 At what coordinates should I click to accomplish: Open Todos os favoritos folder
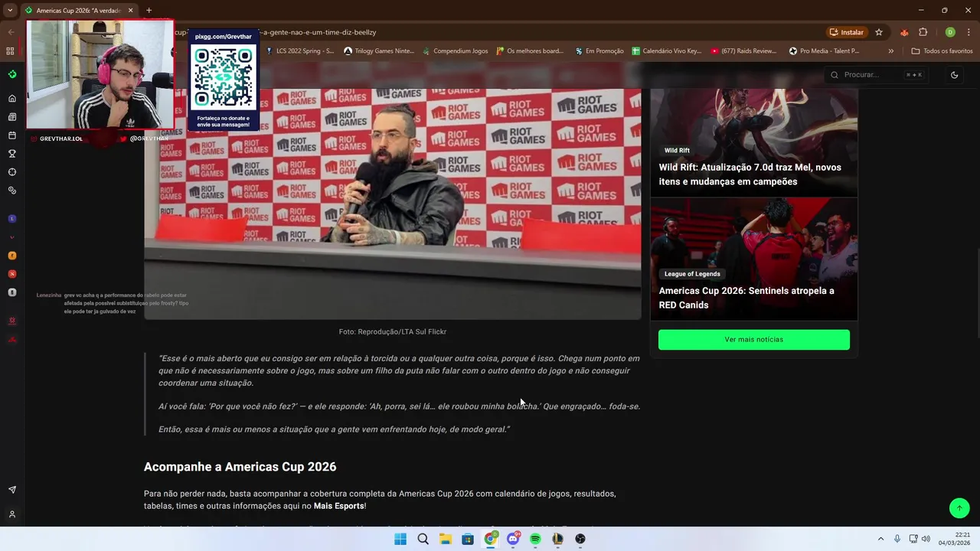click(942, 51)
